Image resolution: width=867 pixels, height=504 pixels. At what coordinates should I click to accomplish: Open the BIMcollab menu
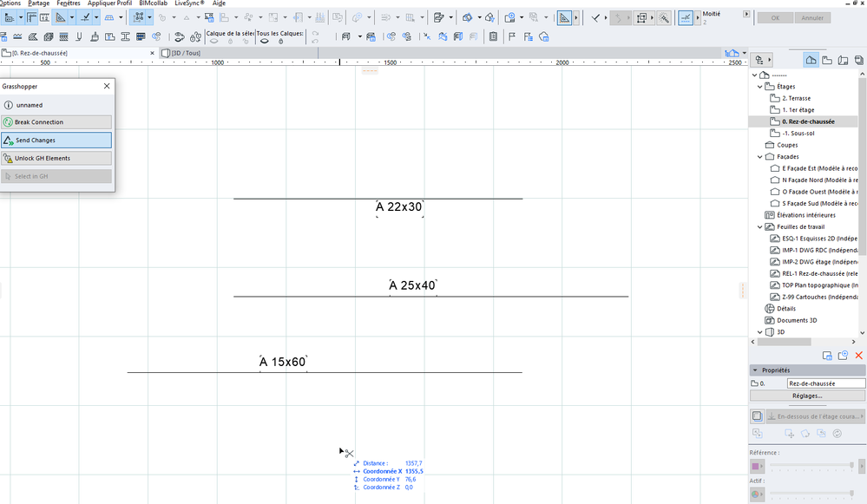coord(153,3)
